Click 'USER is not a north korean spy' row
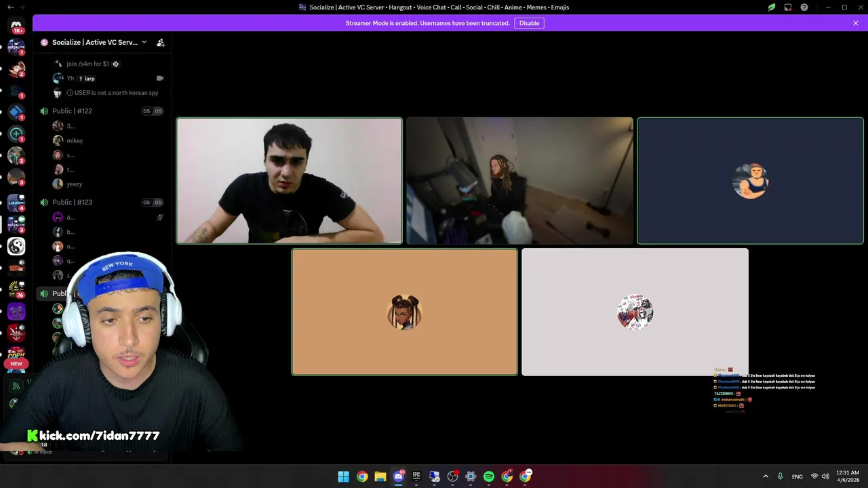868x488 pixels. [108, 93]
